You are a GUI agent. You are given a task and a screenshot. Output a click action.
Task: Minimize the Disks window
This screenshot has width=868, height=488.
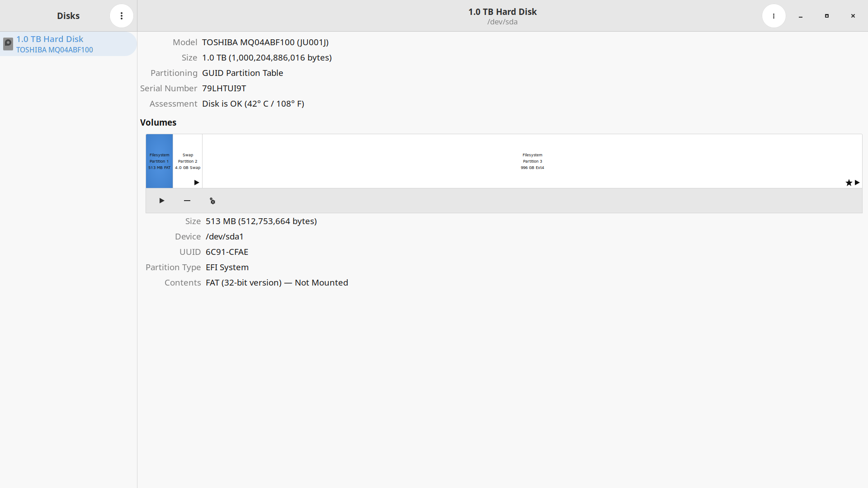point(800,16)
